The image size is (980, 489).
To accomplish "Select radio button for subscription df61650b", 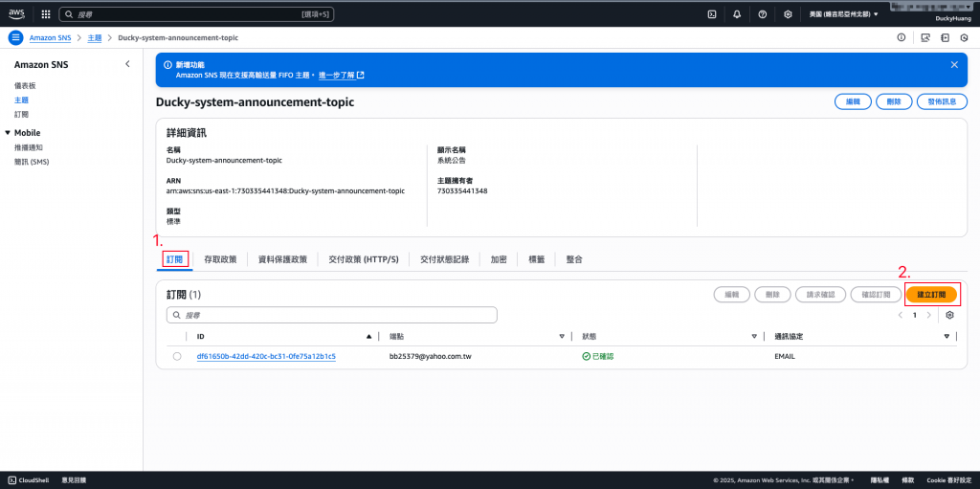I will 177,356.
